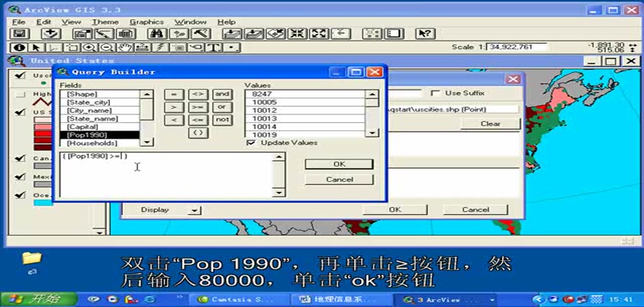Click Zoom to Full Extent icon
The width and height of the screenshot is (644, 307).
point(232,34)
